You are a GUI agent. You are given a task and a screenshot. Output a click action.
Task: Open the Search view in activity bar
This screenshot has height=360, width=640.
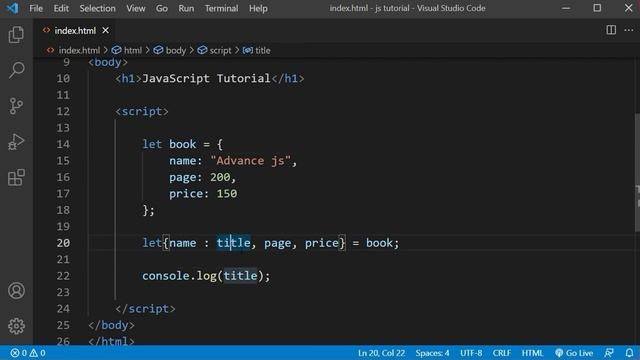[16, 70]
